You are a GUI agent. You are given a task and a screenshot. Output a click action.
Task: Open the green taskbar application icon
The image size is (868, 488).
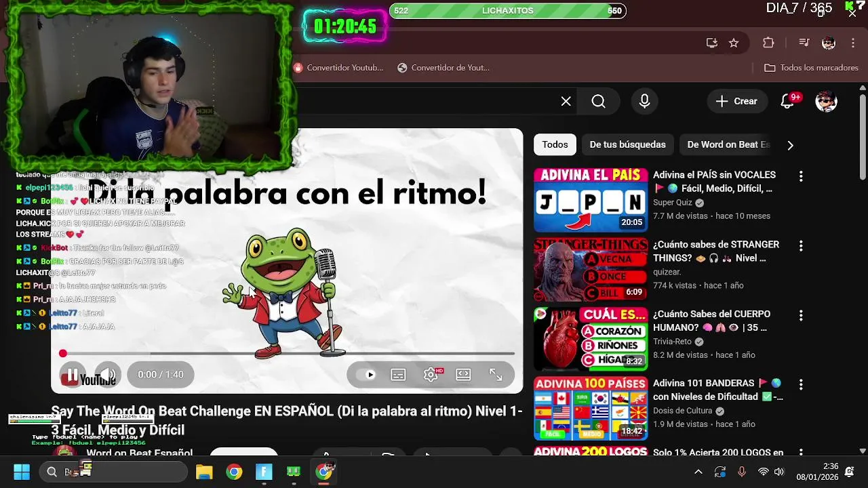[294, 472]
